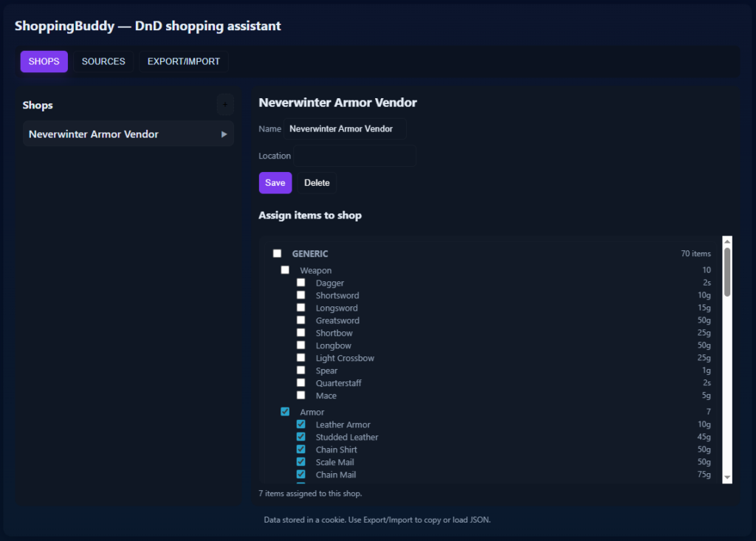Open the EXPORT/IMPORT tab
Viewport: 756px width, 541px height.
click(x=184, y=61)
